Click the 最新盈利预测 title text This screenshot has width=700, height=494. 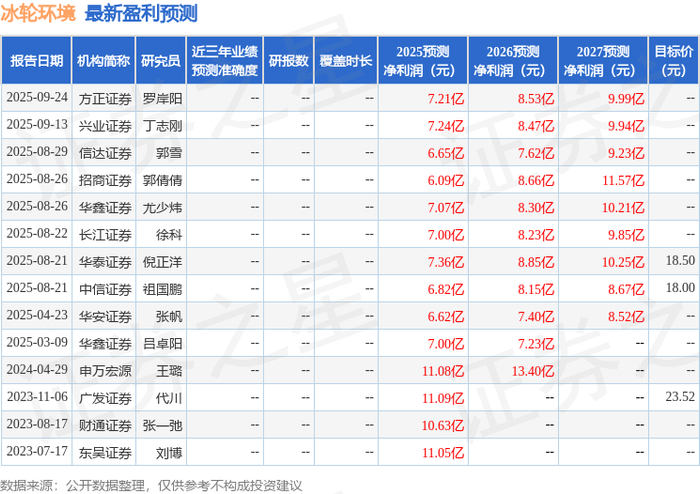click(x=141, y=14)
